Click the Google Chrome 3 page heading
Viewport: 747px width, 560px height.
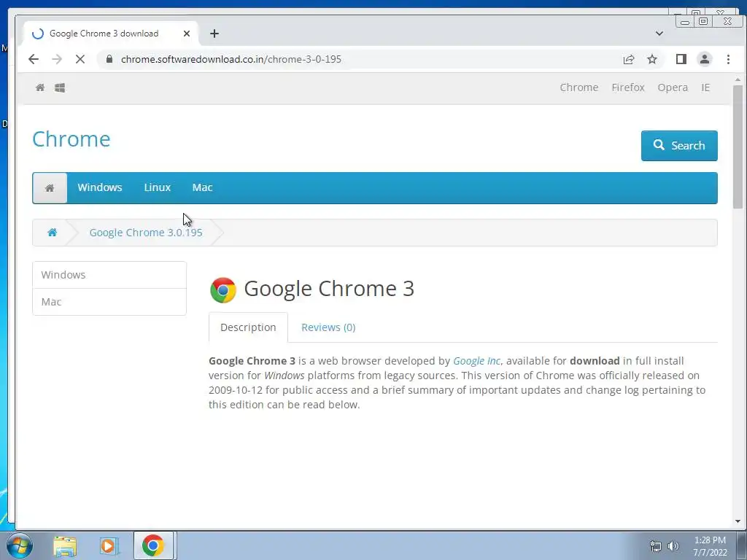pos(329,289)
